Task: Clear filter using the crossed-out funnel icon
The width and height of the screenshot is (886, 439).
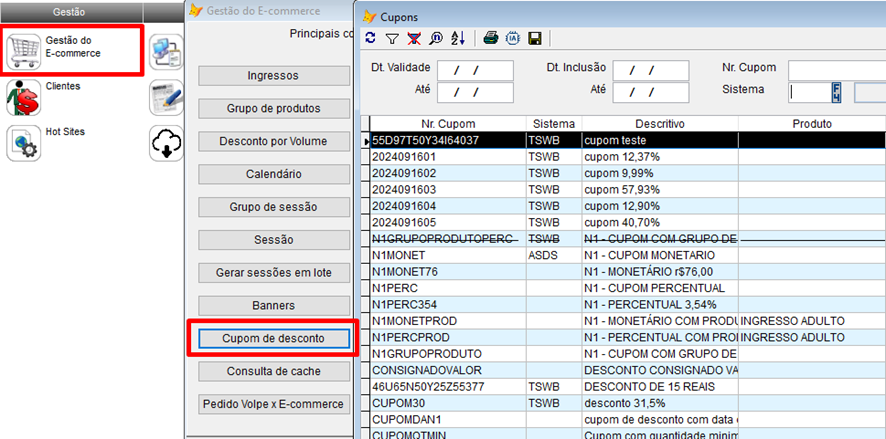Action: [414, 38]
